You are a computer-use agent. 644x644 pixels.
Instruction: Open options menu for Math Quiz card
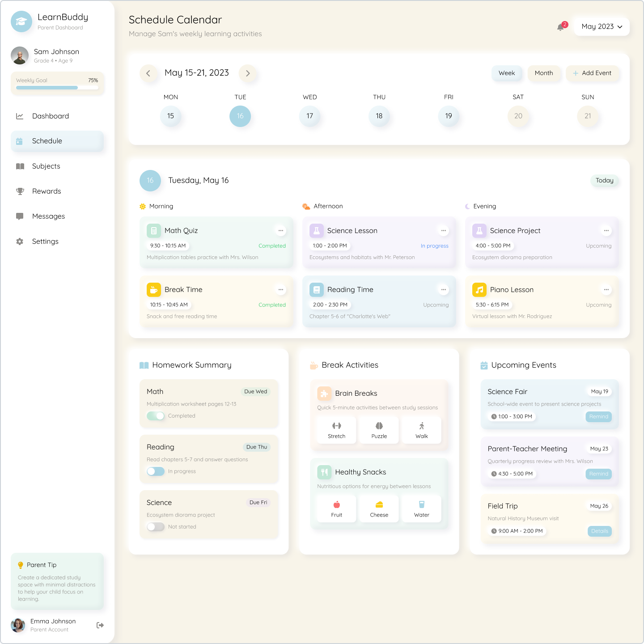tap(280, 231)
